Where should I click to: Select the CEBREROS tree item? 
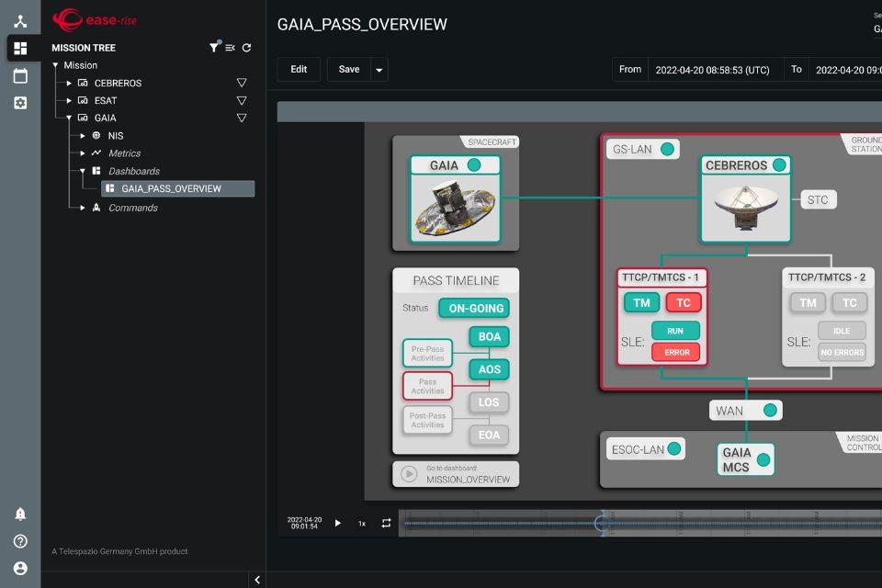point(119,84)
